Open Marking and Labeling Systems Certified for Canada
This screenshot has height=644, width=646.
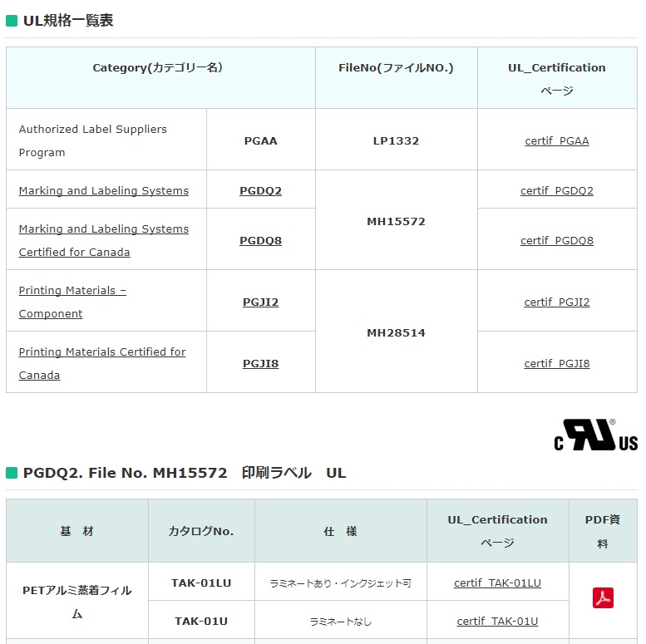tap(104, 240)
